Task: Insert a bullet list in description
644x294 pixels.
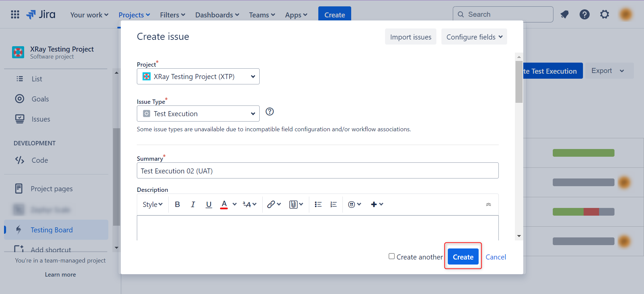Action: 318,204
